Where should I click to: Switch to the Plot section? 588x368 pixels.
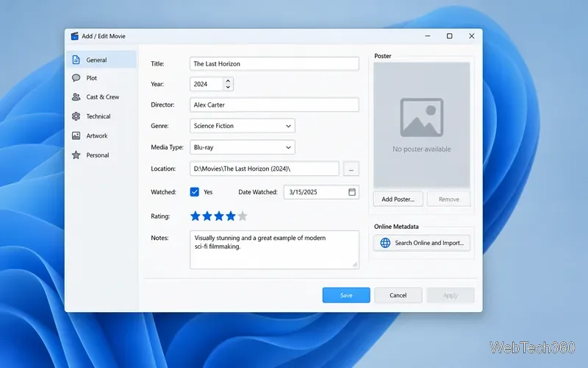[x=101, y=78]
